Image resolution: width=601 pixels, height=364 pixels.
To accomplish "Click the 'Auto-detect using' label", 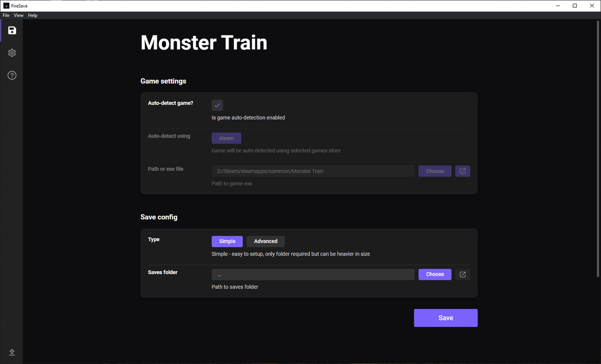I will coord(169,136).
